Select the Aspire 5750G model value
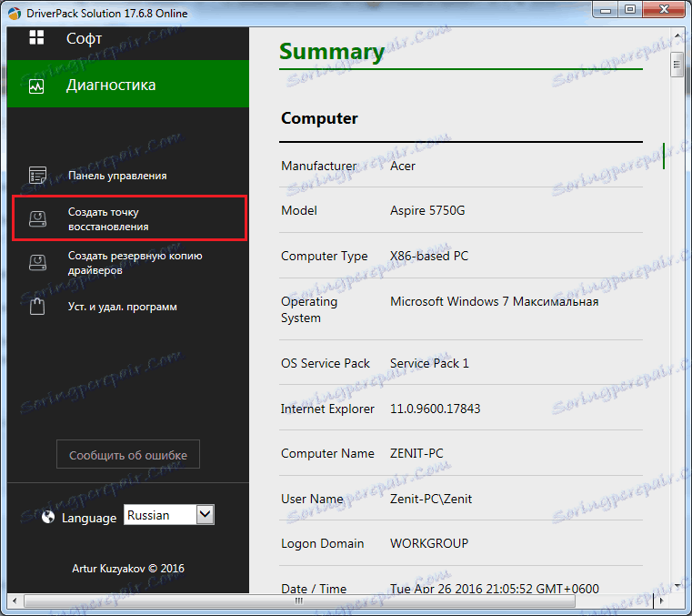Image resolution: width=692 pixels, height=616 pixels. coord(427,210)
